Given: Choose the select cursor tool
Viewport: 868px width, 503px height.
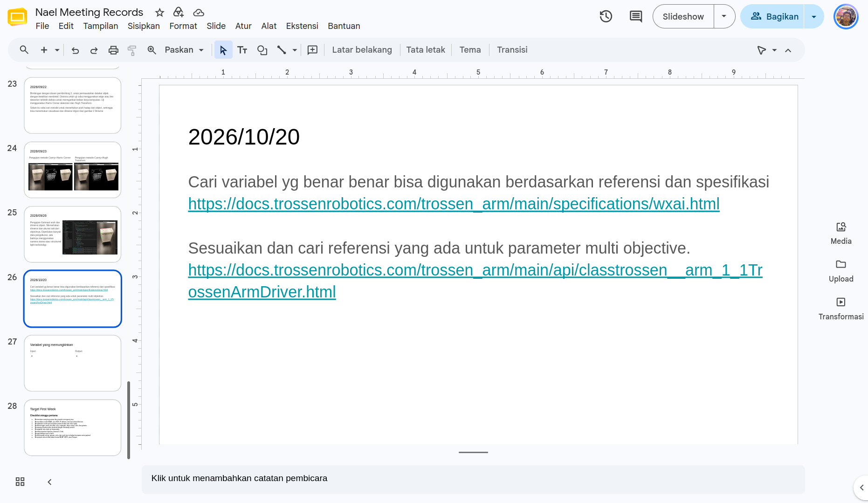Looking at the screenshot, I should coord(223,50).
